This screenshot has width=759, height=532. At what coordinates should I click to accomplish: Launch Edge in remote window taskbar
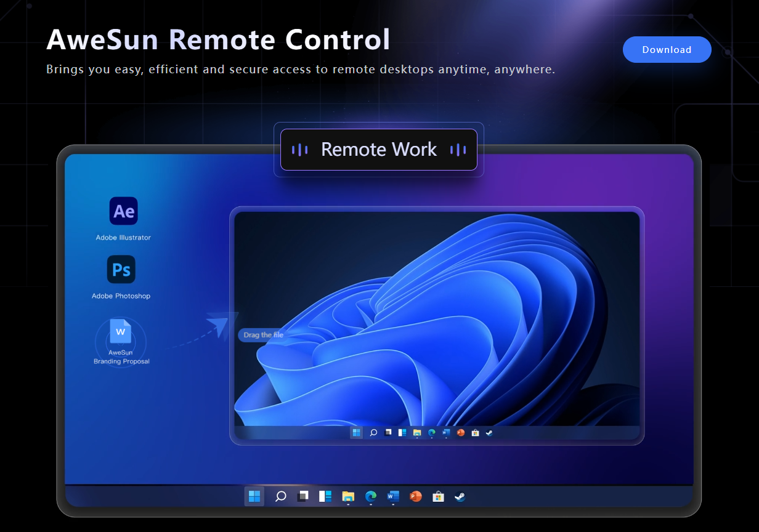[x=432, y=433]
